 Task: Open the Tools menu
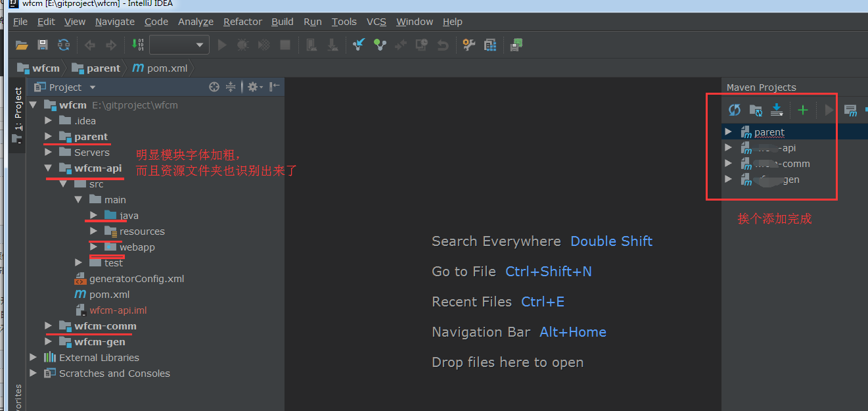(344, 22)
